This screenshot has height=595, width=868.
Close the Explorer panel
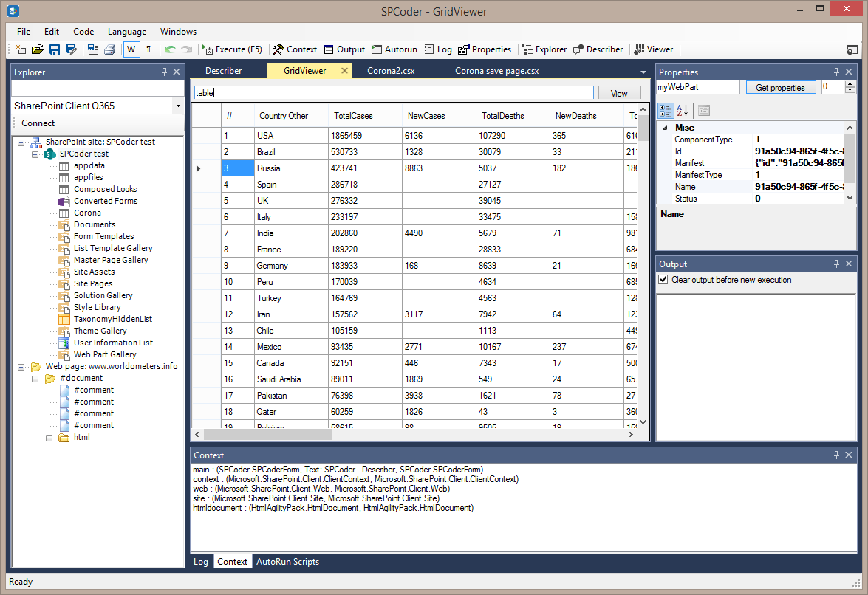(177, 72)
